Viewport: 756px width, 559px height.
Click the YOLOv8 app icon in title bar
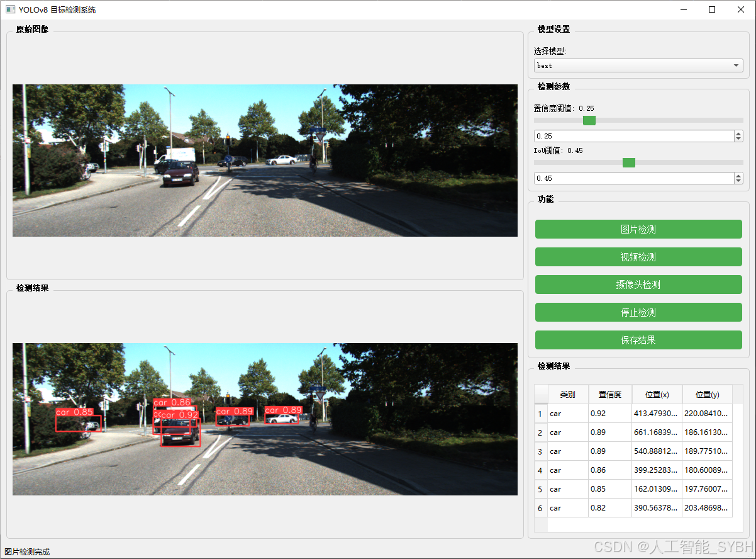click(9, 9)
